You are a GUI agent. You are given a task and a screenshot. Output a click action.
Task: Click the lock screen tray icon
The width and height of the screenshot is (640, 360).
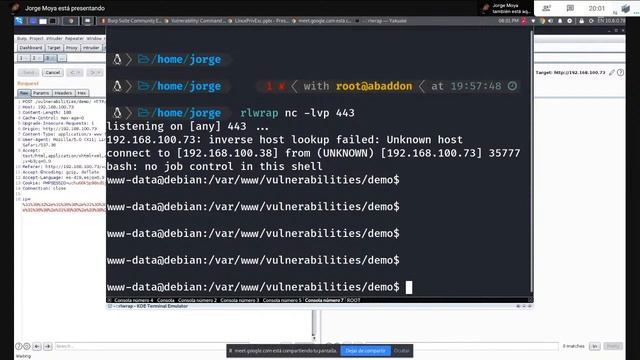tap(581, 21)
